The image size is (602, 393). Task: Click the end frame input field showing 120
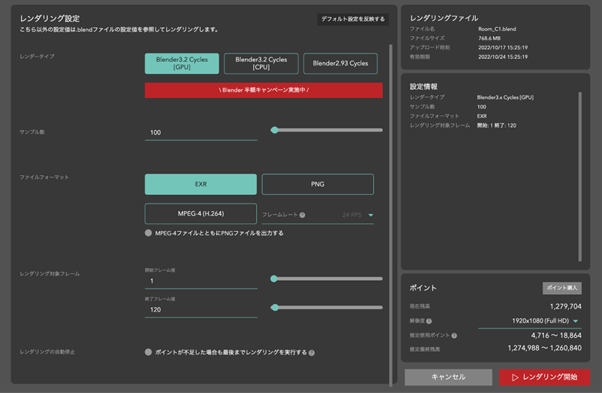coord(201,310)
